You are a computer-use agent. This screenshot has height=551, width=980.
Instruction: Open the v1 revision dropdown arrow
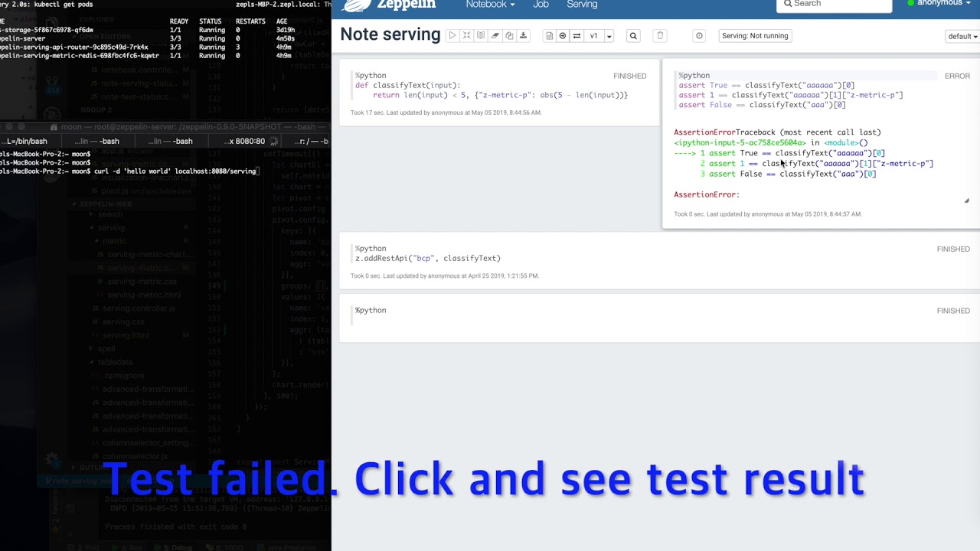609,36
